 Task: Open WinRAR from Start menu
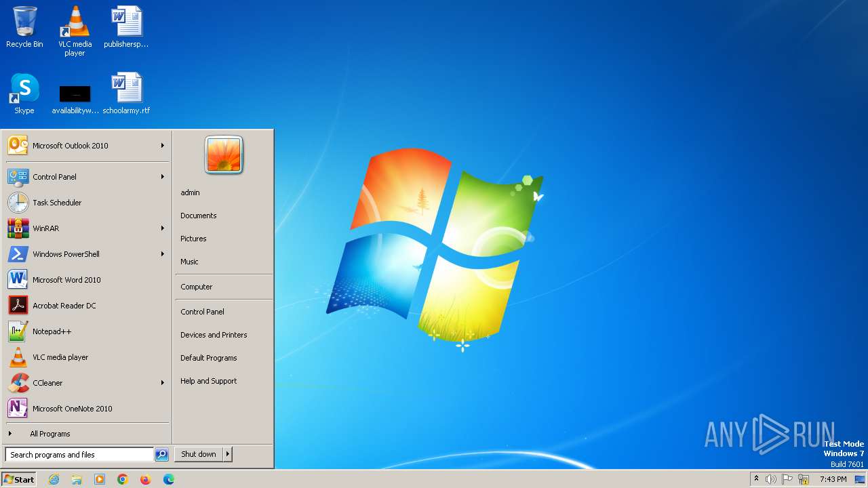(87, 228)
